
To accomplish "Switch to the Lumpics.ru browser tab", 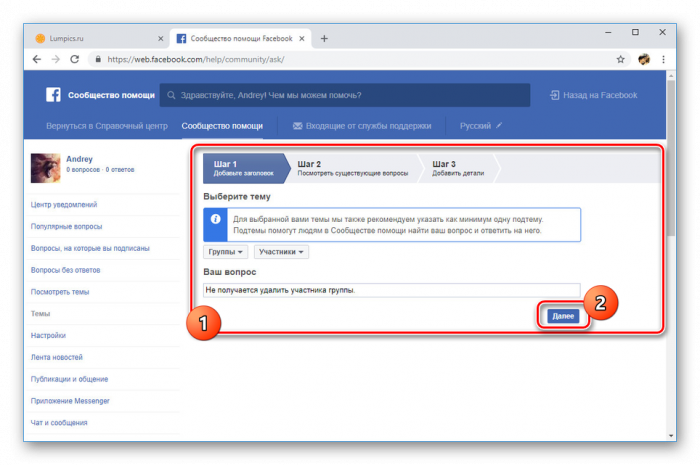I will [90, 38].
